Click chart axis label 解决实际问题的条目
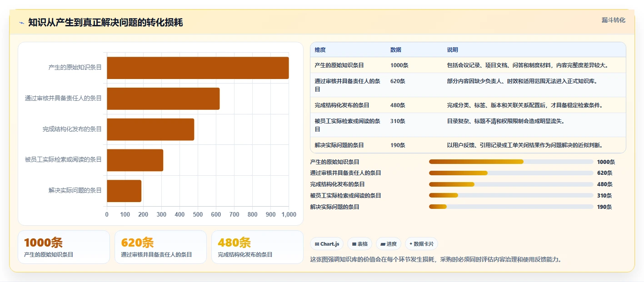This screenshot has height=282, width=644. pyautogui.click(x=75, y=191)
